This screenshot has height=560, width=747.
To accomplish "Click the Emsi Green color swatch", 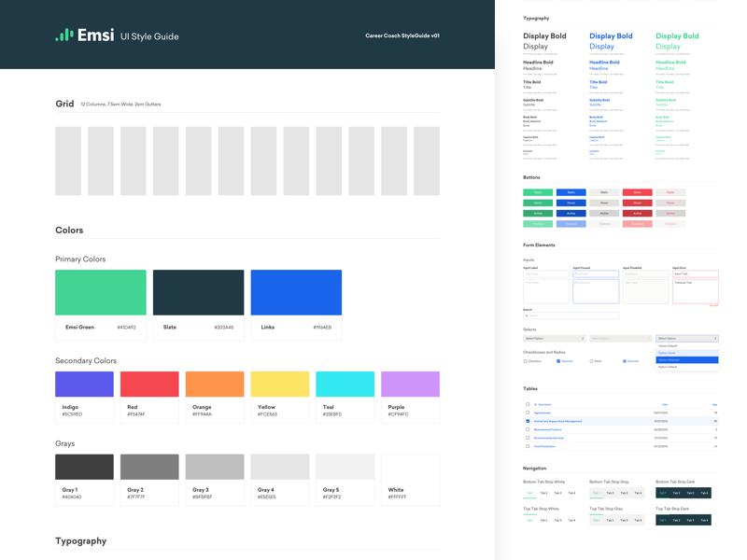I will [101, 292].
